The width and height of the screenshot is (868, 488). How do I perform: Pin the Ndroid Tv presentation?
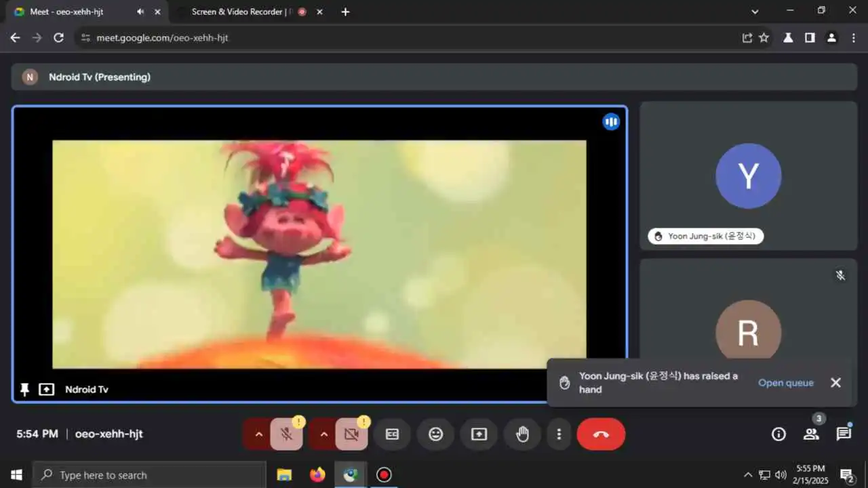(25, 390)
